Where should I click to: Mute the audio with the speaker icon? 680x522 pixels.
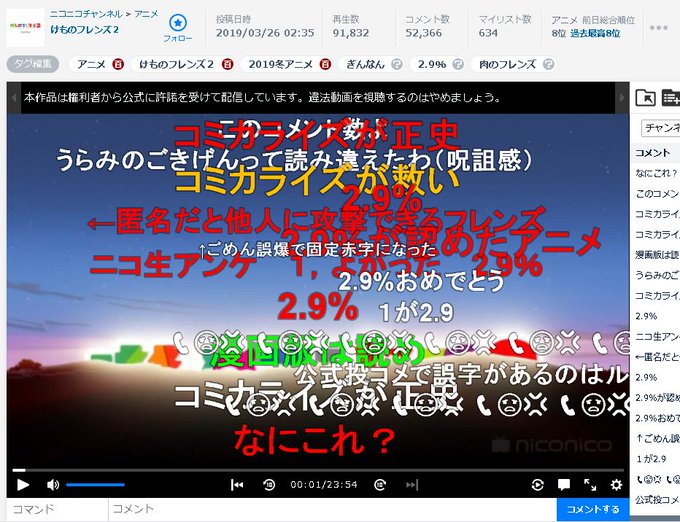click(53, 485)
